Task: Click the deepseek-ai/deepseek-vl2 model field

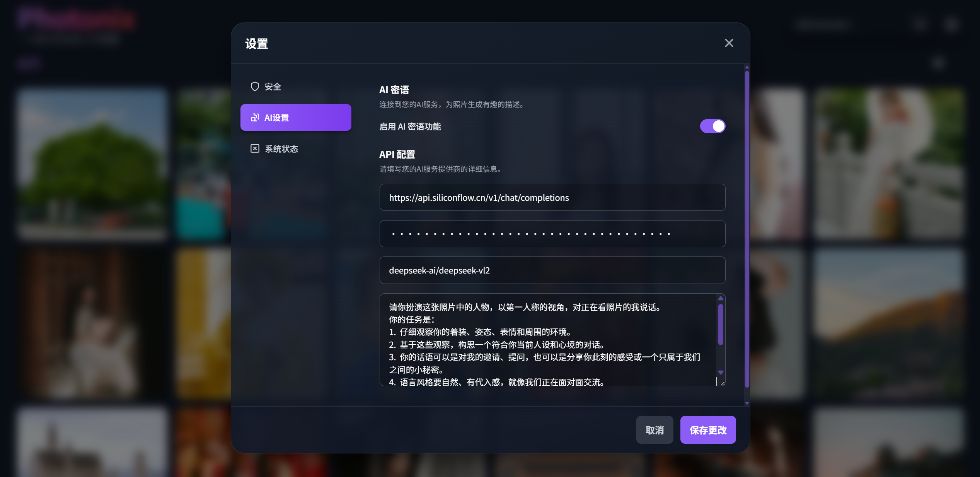Action: tap(552, 270)
